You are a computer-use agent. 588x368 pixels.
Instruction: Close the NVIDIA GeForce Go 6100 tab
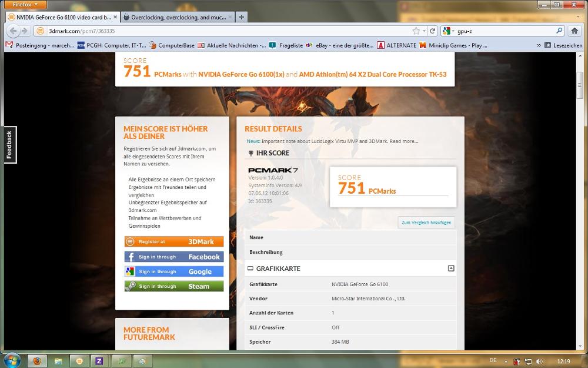tap(115, 17)
